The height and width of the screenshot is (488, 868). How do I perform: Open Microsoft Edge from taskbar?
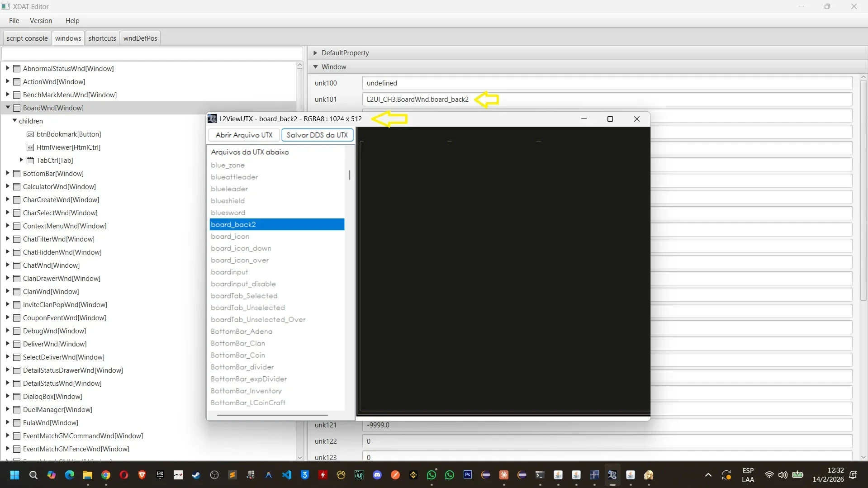pyautogui.click(x=70, y=475)
